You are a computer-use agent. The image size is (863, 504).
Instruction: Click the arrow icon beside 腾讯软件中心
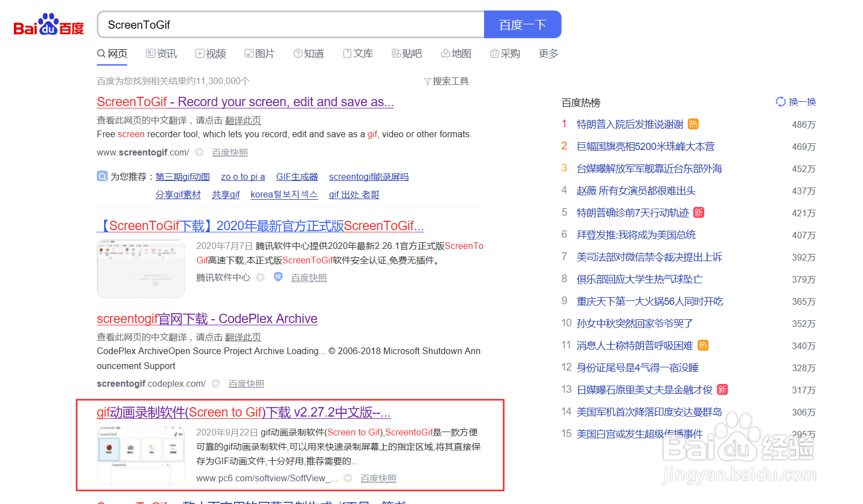point(260,277)
